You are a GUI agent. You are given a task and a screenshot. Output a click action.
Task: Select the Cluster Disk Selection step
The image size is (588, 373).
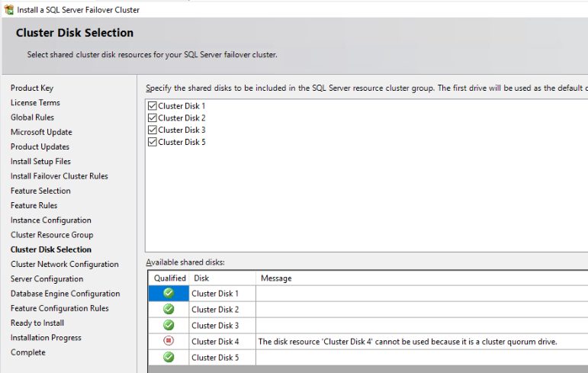[x=51, y=249]
